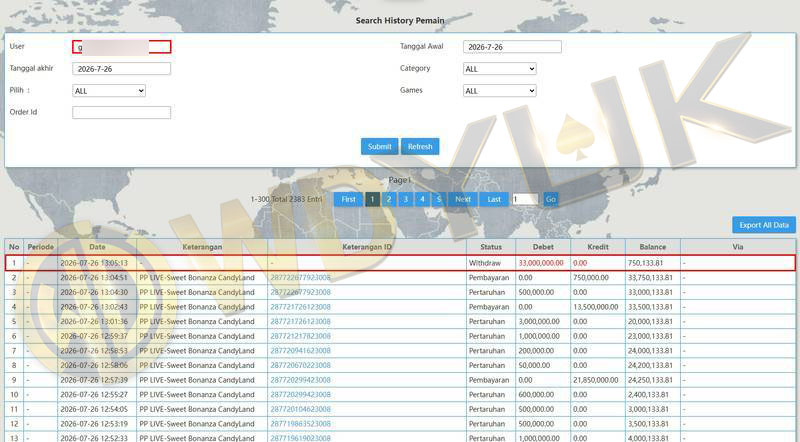
Task: Select the date 2026-07-26 12:54:05
Action: click(94, 409)
